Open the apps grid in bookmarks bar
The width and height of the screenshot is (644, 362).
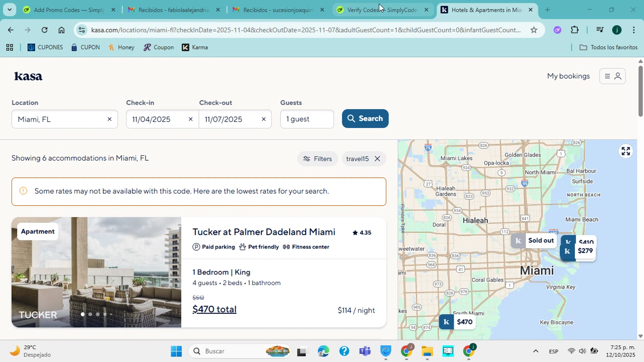(9, 47)
